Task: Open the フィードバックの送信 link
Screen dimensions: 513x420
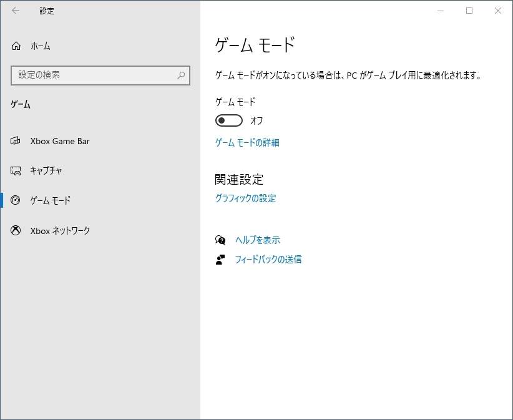Action: pos(268,260)
